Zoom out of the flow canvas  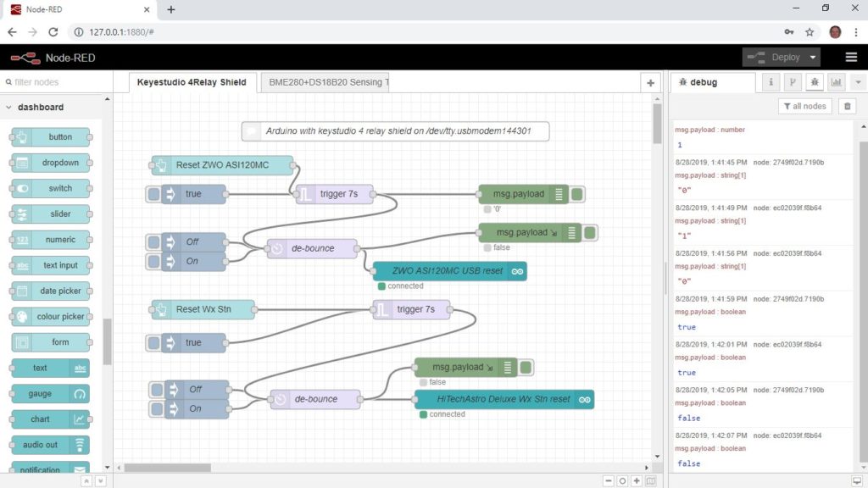(609, 481)
